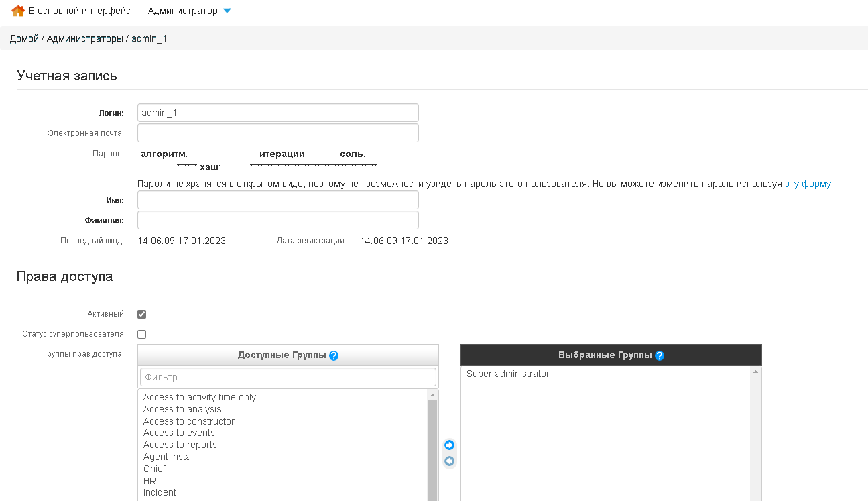Open the password change link эту форму
Image resolution: width=868 pixels, height=501 pixels.
pos(808,184)
